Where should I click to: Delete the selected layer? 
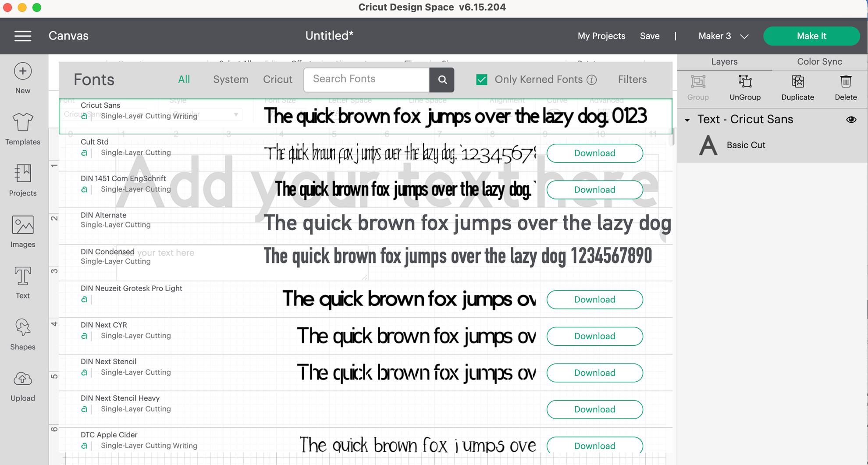(x=845, y=88)
